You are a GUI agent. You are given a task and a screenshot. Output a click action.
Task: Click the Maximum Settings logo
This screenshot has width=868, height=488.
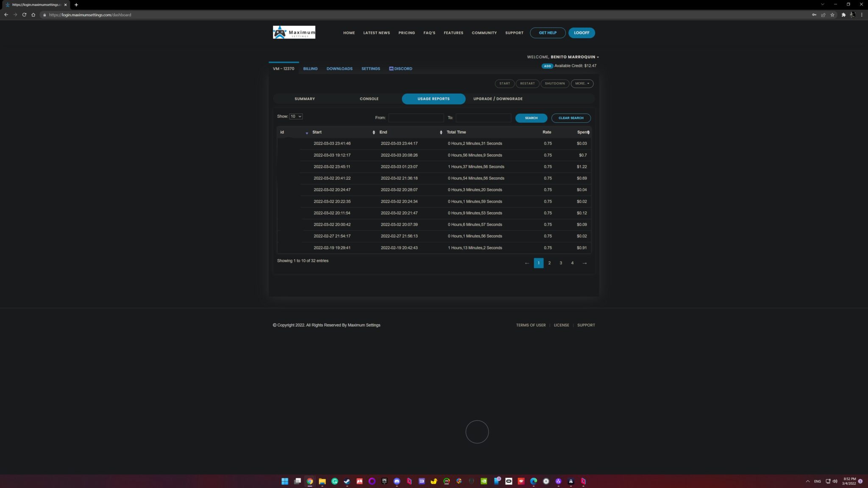[294, 32]
